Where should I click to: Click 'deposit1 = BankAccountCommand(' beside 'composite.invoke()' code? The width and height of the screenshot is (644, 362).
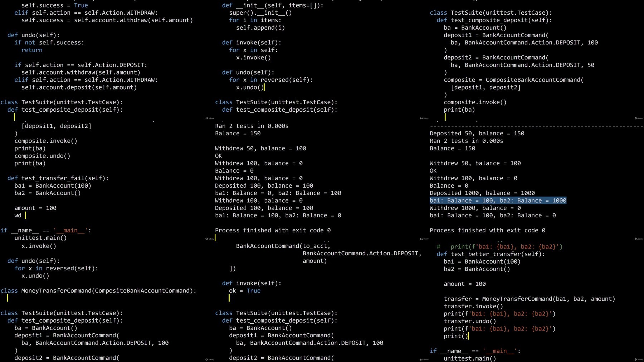coord(496,35)
